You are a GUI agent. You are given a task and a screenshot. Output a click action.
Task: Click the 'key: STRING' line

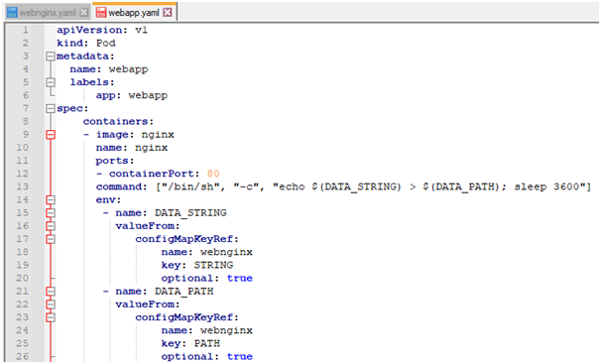point(197,265)
